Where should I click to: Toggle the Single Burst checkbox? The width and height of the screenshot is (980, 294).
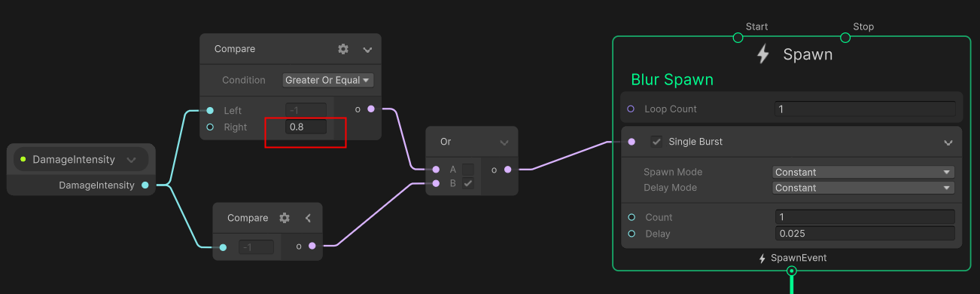pos(657,142)
